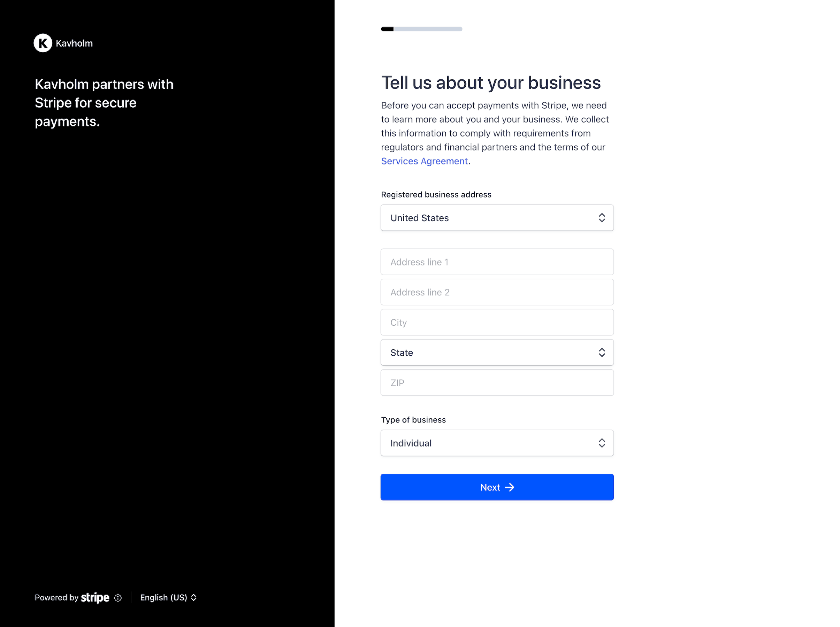This screenshot has height=627, width=840.
Task: Click chevron arrows on Individual selector
Action: [x=602, y=443]
